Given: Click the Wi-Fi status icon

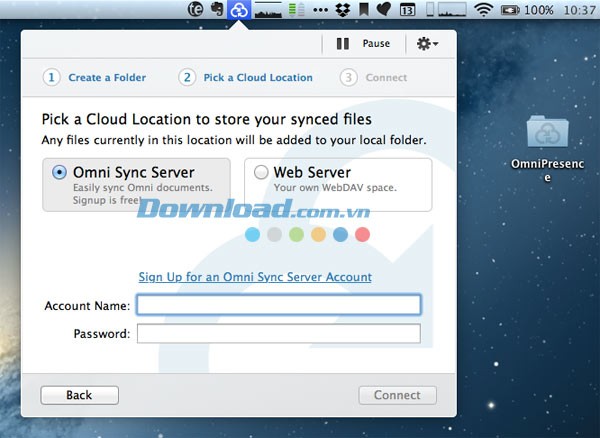Looking at the screenshot, I should pyautogui.click(x=483, y=10).
